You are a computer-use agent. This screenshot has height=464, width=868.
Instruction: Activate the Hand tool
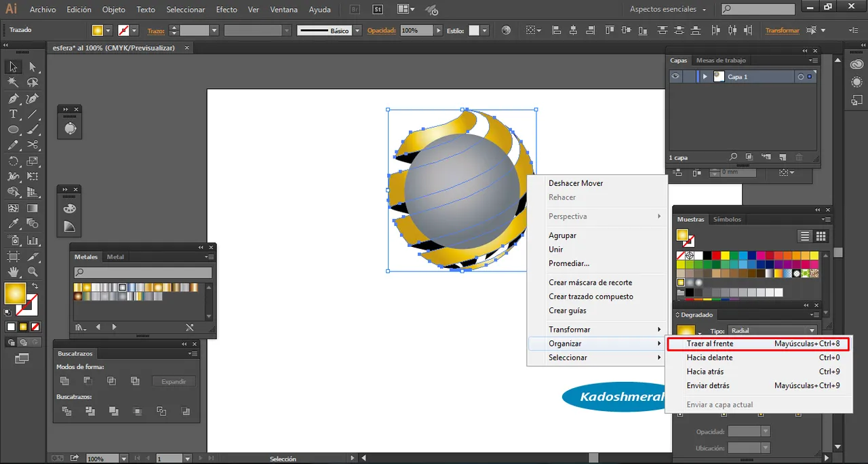(13, 272)
